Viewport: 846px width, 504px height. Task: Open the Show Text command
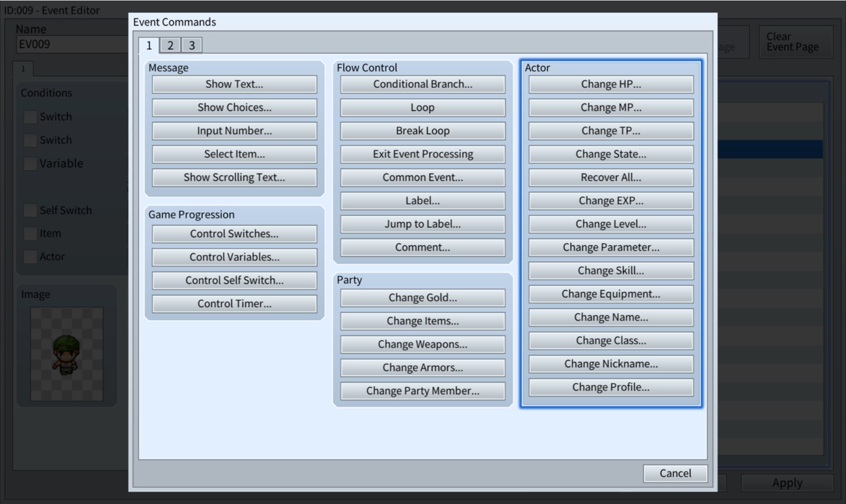click(x=234, y=84)
